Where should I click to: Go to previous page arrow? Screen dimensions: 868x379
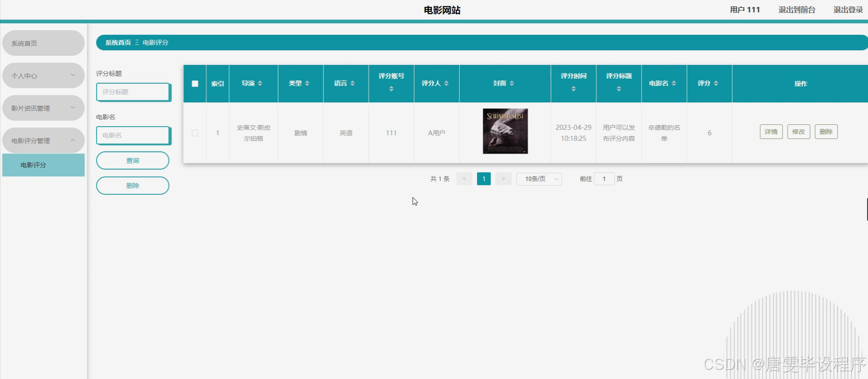click(464, 179)
